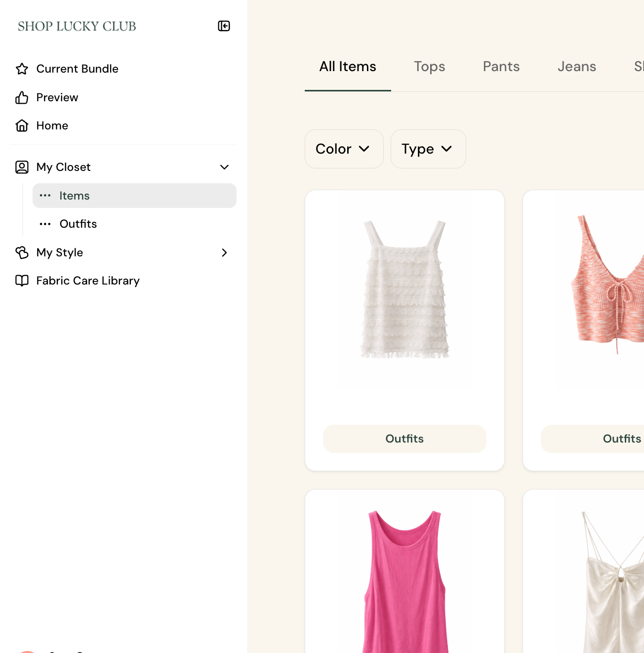The width and height of the screenshot is (644, 653).
Task: Select My Style in the sidebar
Action: click(60, 252)
